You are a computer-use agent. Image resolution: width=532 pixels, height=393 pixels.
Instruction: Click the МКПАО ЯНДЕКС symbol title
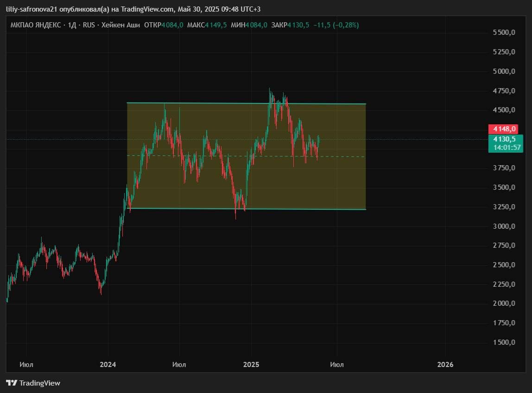pos(36,25)
